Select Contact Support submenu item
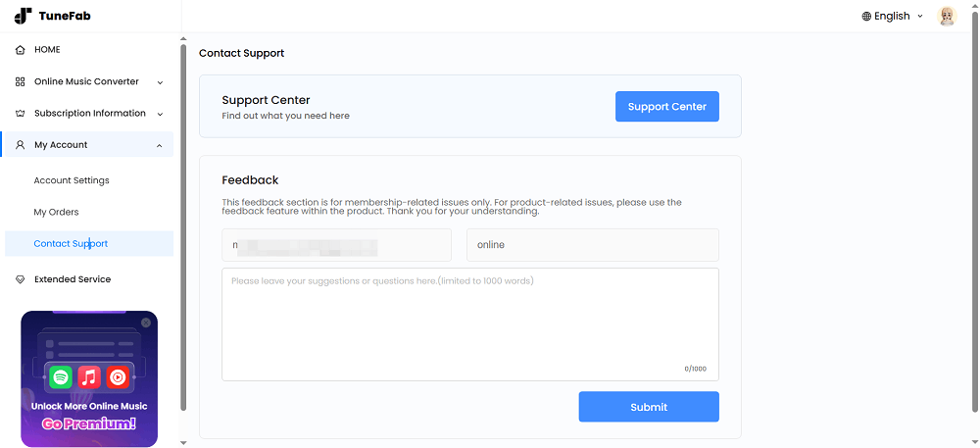Viewport: 980px width, 448px height. (x=89, y=244)
